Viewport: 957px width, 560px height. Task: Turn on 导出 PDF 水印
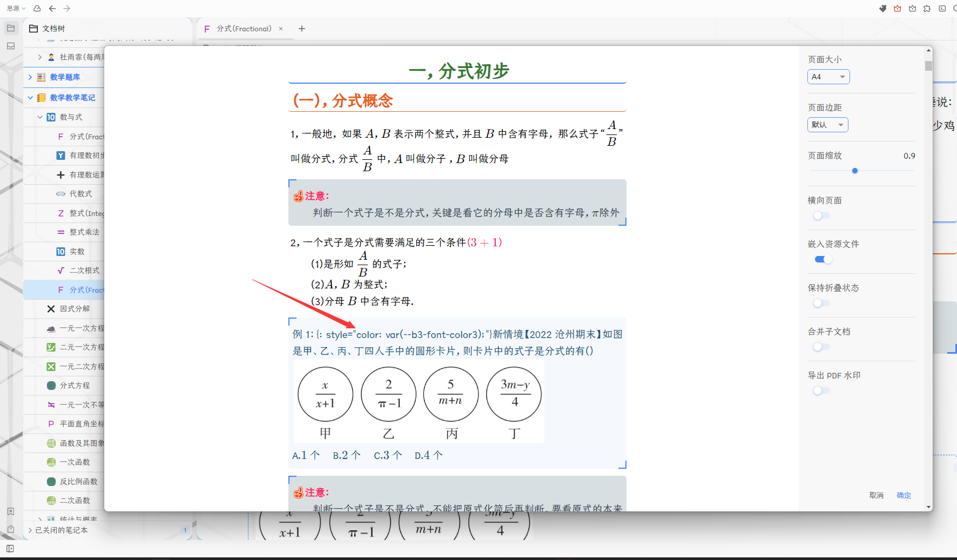[821, 390]
